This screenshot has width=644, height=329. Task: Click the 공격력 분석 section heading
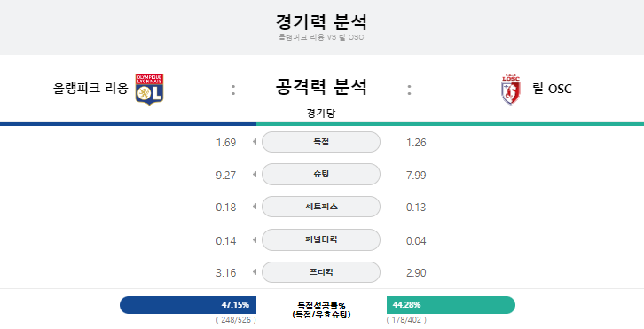[321, 87]
